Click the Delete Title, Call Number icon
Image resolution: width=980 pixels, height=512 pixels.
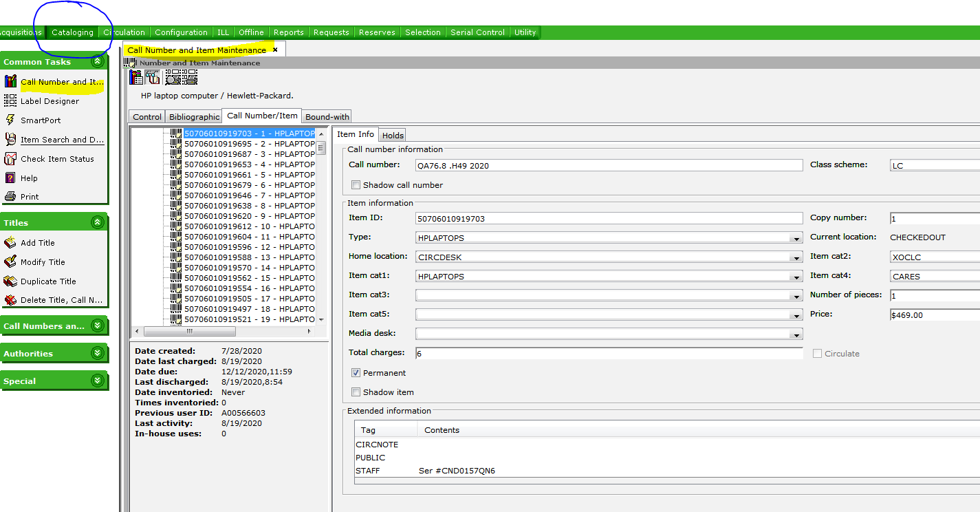coord(10,300)
